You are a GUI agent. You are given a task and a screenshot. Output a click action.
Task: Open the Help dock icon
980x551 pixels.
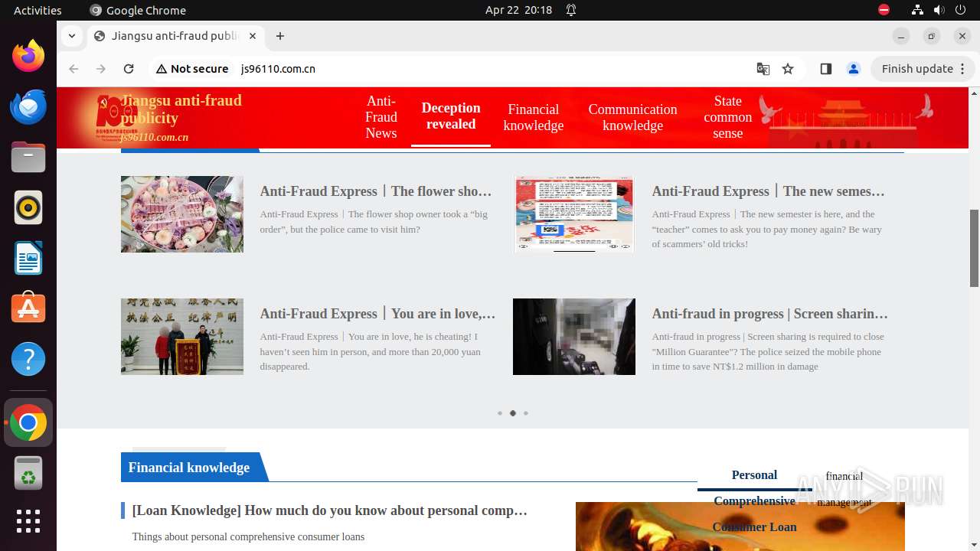[x=28, y=359]
